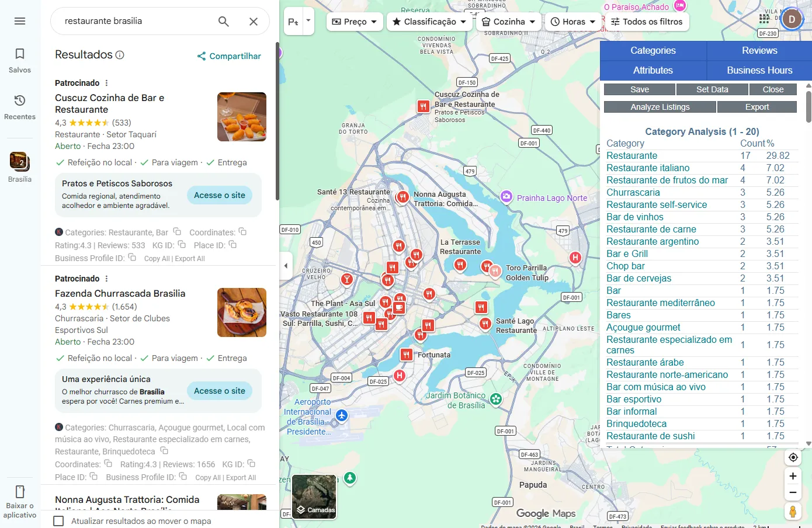812x528 pixels.
Task: Open Google account avatar D
Action: 792,19
